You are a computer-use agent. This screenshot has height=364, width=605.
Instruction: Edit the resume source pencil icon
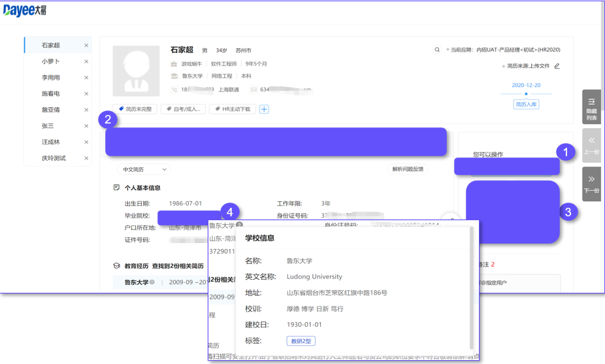tap(557, 66)
